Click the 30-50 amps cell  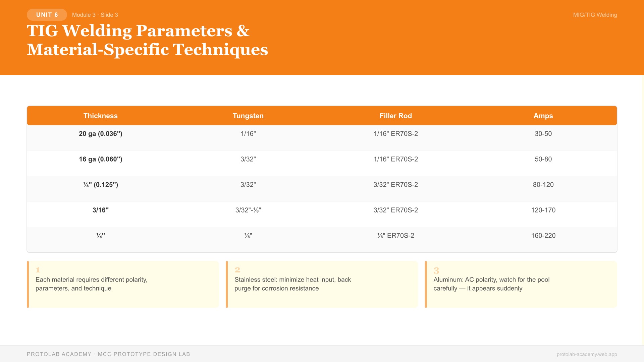pos(543,134)
